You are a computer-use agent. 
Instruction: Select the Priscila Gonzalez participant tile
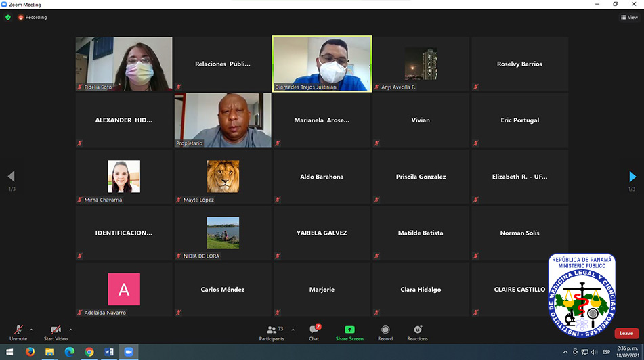click(421, 177)
